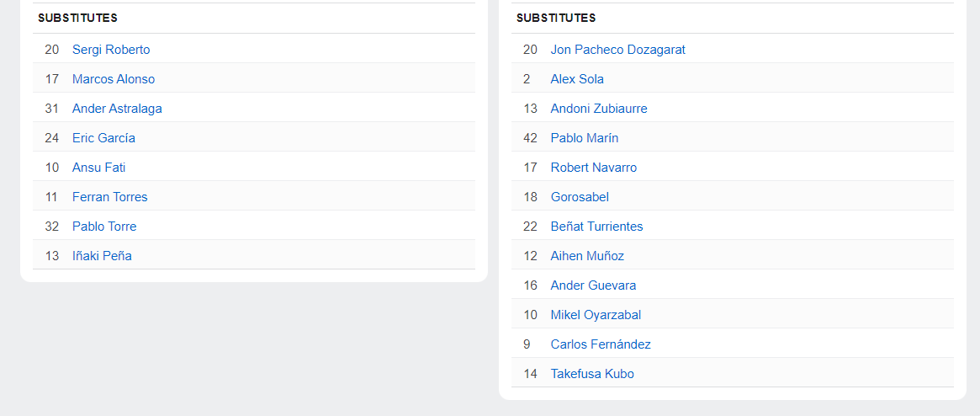Click Alex Sola substitute link

point(577,79)
